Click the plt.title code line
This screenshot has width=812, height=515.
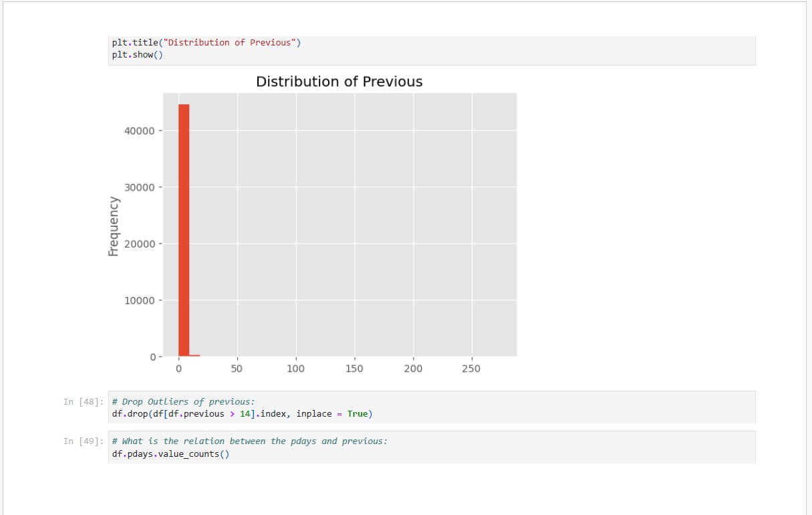coord(206,43)
